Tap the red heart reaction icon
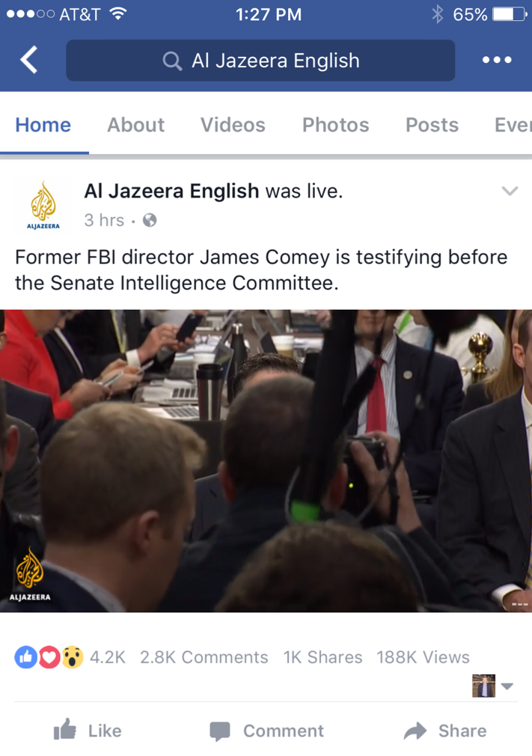 point(49,656)
